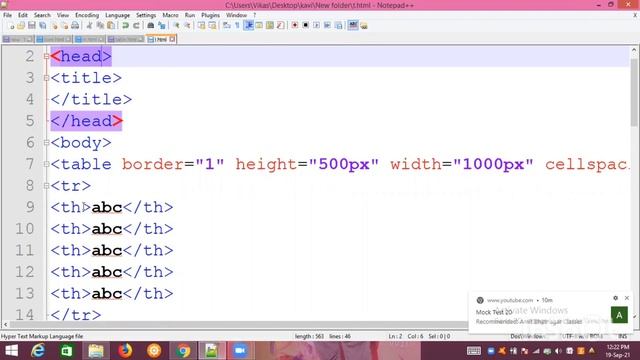Open Google Chrome from the taskbar
This screenshot has width=640, height=360.
click(x=183, y=351)
